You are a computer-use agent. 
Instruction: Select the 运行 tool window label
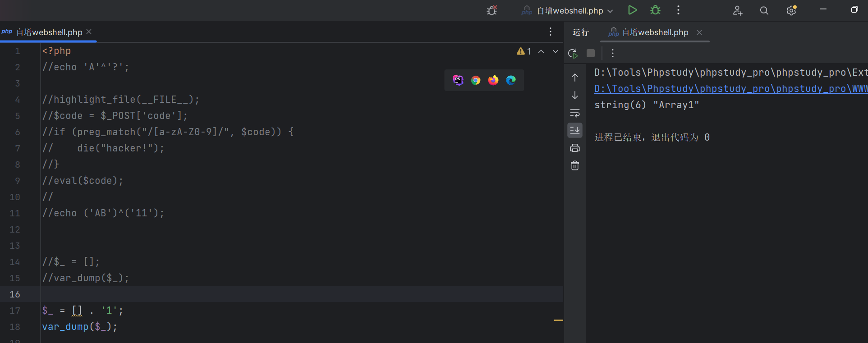[581, 32]
